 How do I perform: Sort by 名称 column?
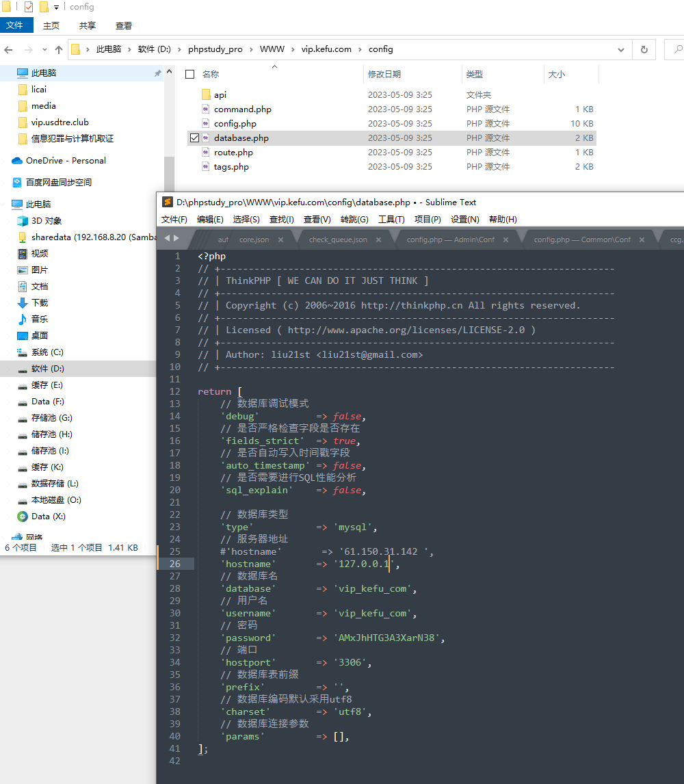(x=211, y=74)
